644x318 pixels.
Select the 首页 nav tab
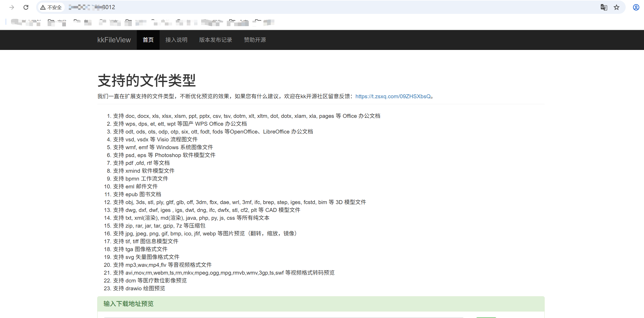tap(148, 40)
